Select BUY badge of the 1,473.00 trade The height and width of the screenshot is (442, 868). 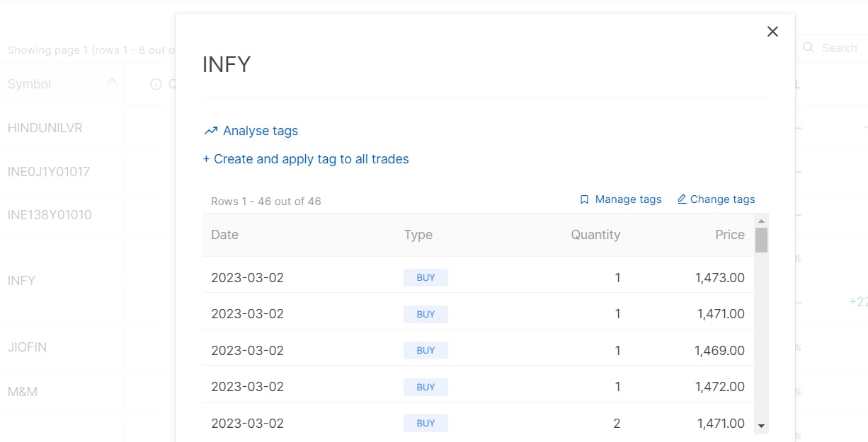tap(426, 278)
